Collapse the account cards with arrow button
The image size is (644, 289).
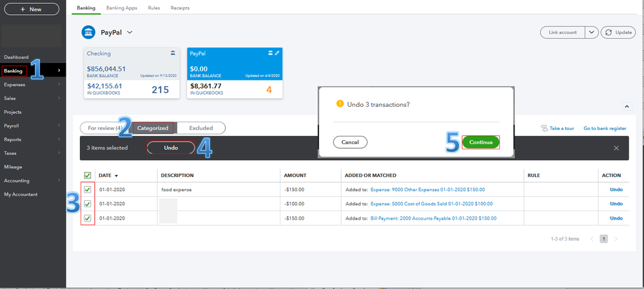[627, 106]
